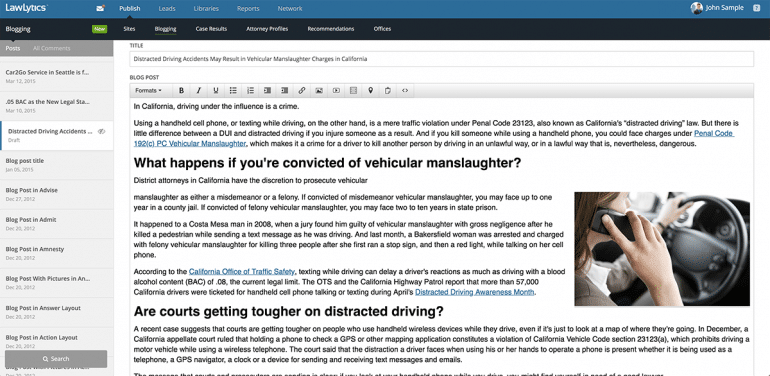Image resolution: width=770 pixels, height=376 pixels.
Task: Open Blog Post in Action Layout entry
Action: click(x=56, y=341)
